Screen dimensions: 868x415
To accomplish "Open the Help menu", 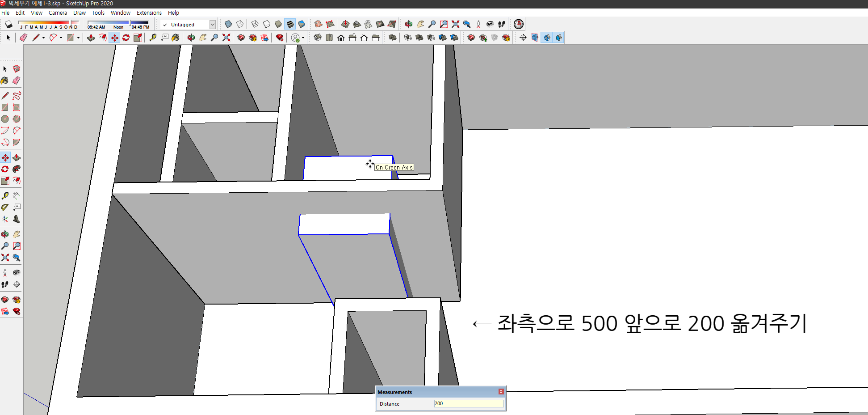I will (173, 13).
